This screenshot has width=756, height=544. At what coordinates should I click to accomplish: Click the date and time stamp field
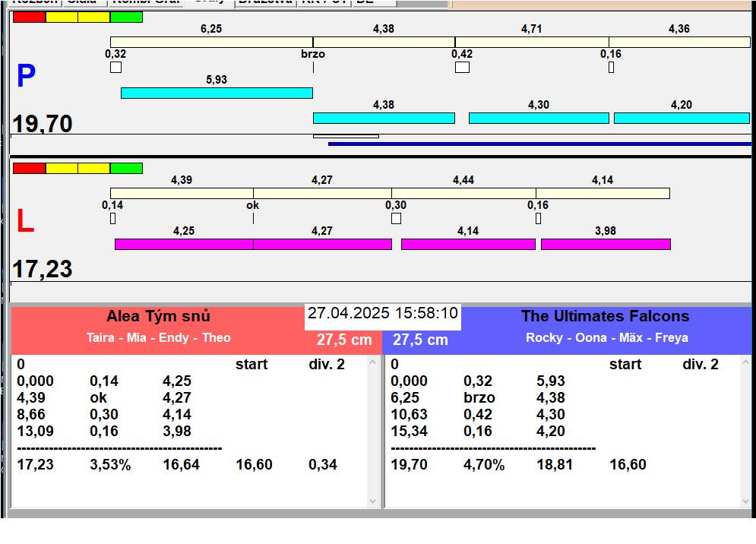383,314
